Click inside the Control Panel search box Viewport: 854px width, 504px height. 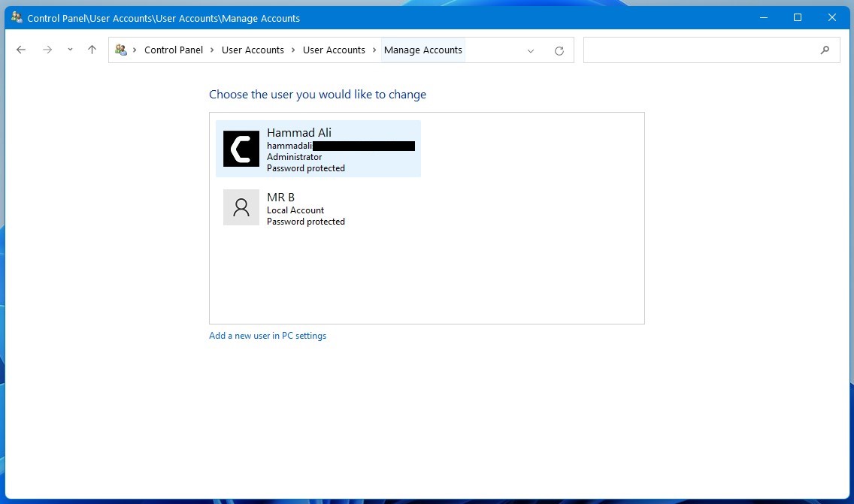click(x=711, y=50)
